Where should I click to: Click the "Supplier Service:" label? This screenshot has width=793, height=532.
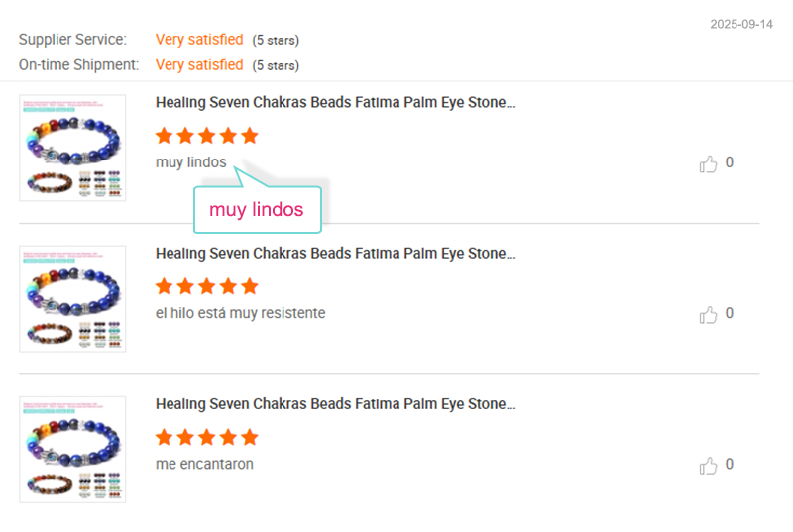click(x=72, y=40)
